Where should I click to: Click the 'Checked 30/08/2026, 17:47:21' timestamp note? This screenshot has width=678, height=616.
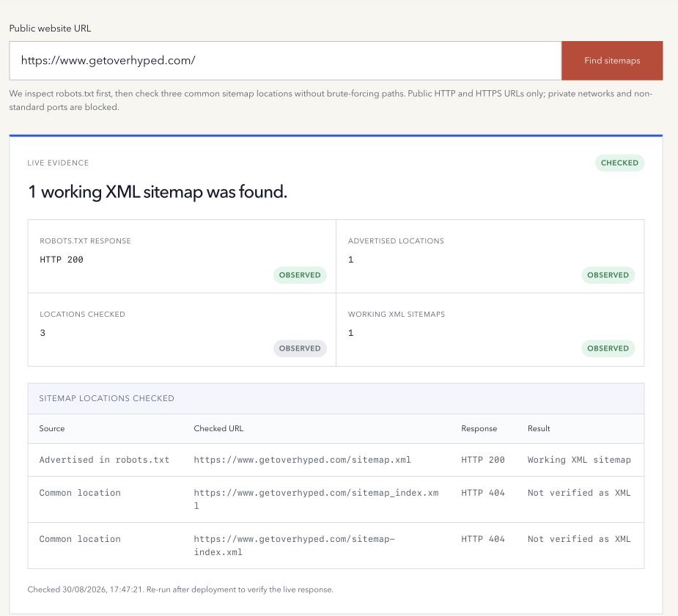(x=180, y=589)
